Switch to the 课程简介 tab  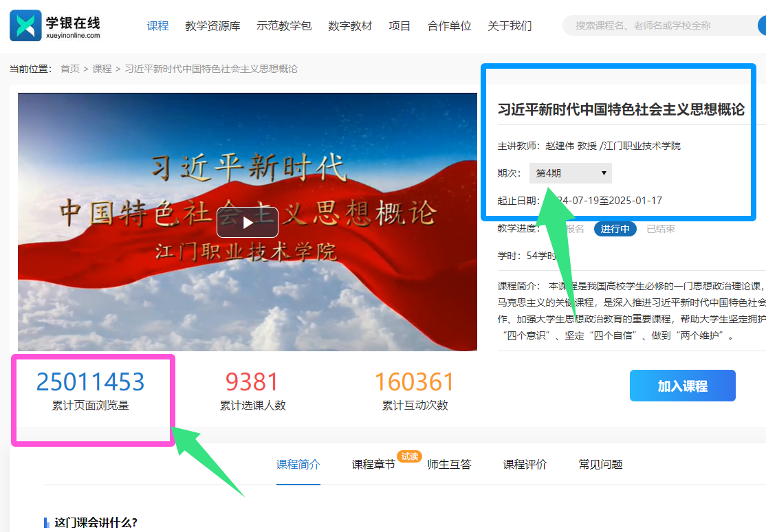coord(298,465)
